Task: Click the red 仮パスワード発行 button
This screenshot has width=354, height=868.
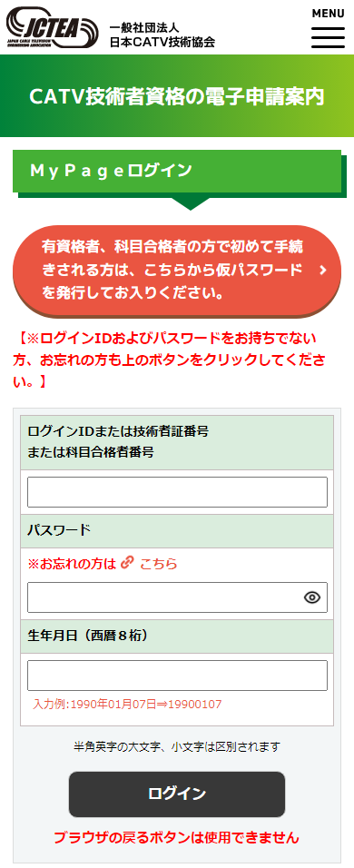Action: [x=177, y=271]
